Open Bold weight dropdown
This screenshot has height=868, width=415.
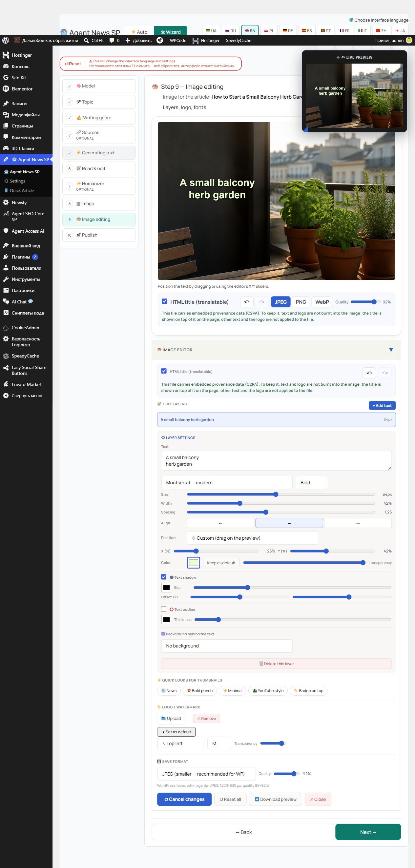click(312, 483)
